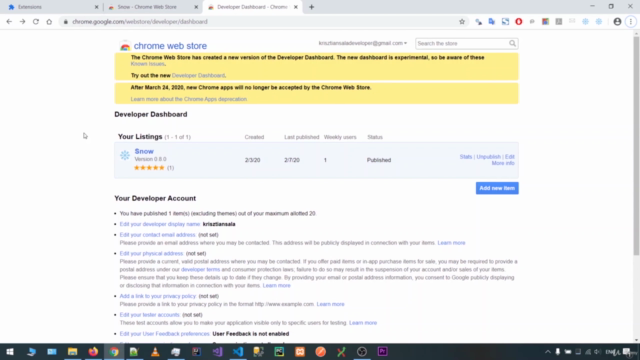Edit your User Feedback preferences
This screenshot has width=640, height=360.
164,334
